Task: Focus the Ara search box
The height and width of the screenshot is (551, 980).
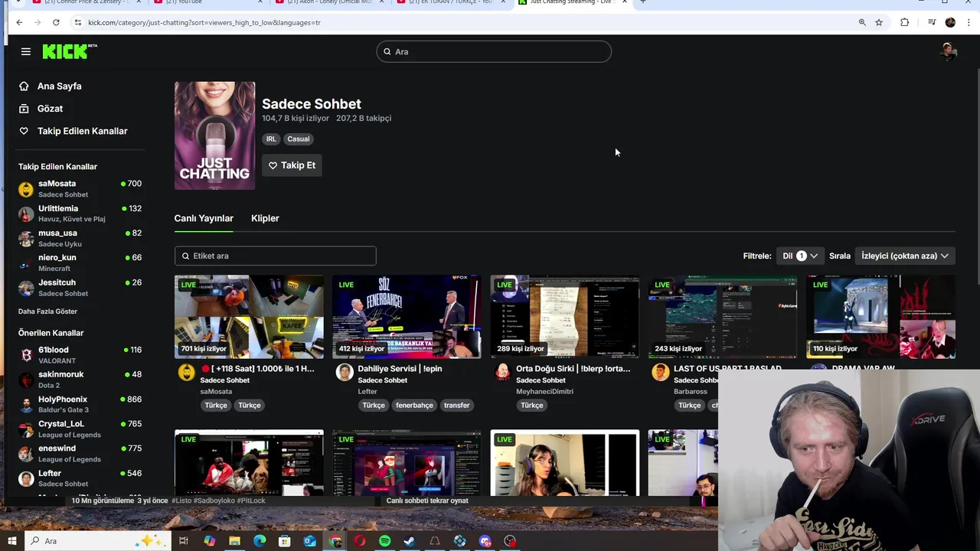Action: (494, 51)
